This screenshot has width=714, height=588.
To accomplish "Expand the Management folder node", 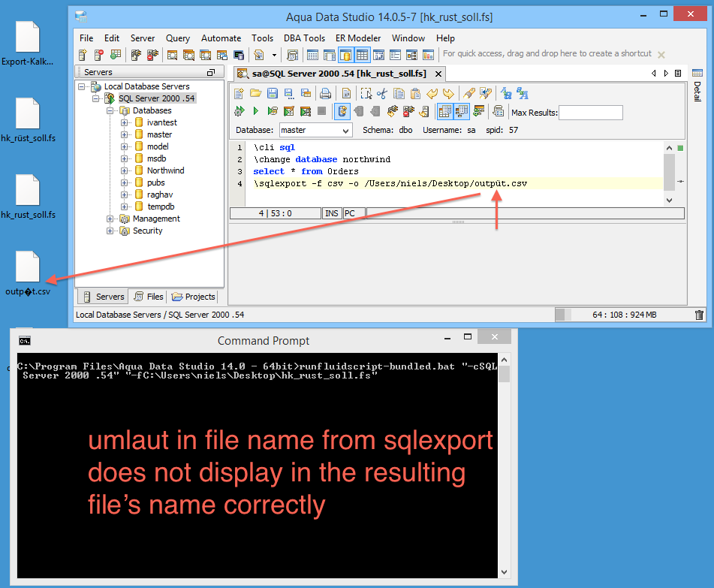I will [x=110, y=219].
